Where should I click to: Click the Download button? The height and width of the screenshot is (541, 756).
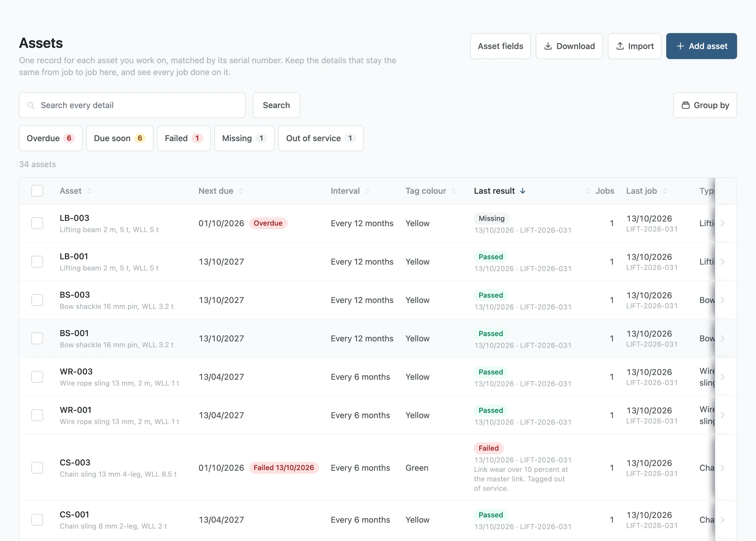coord(569,46)
